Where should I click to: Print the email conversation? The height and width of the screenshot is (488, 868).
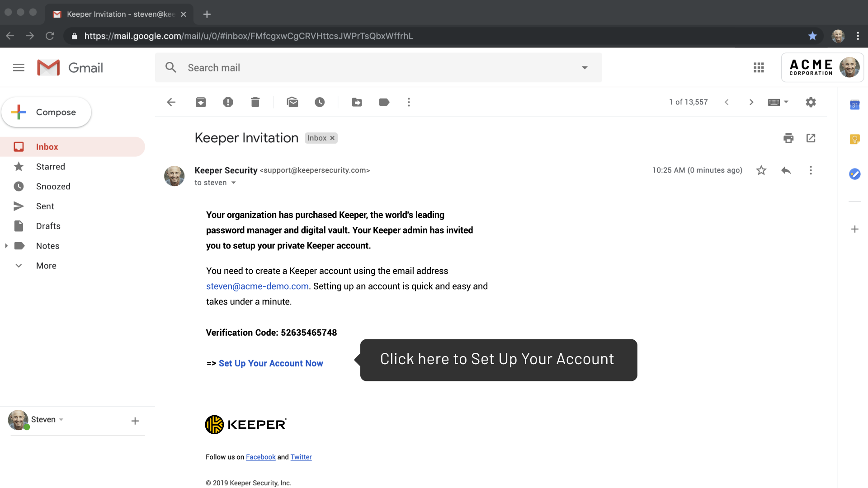pyautogui.click(x=788, y=138)
